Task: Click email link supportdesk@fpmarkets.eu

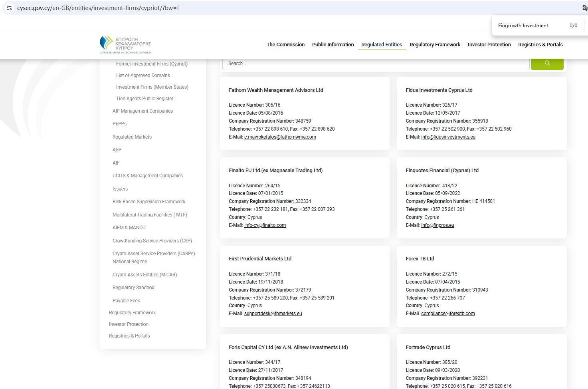Action: (x=273, y=314)
